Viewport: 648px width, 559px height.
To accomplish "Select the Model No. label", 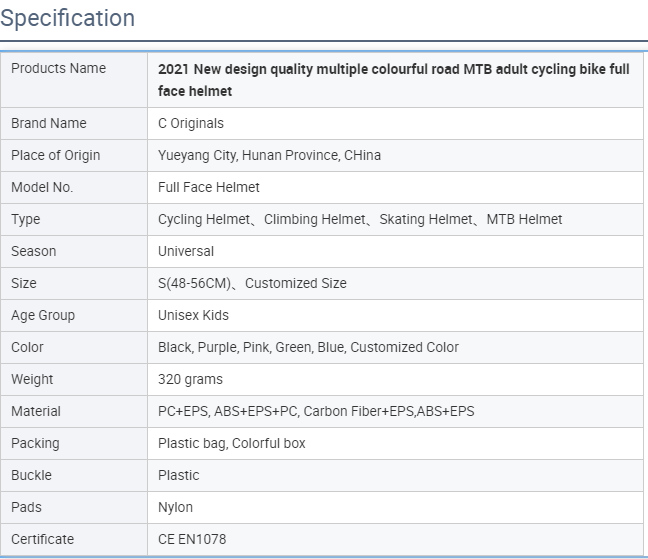I will (42, 187).
